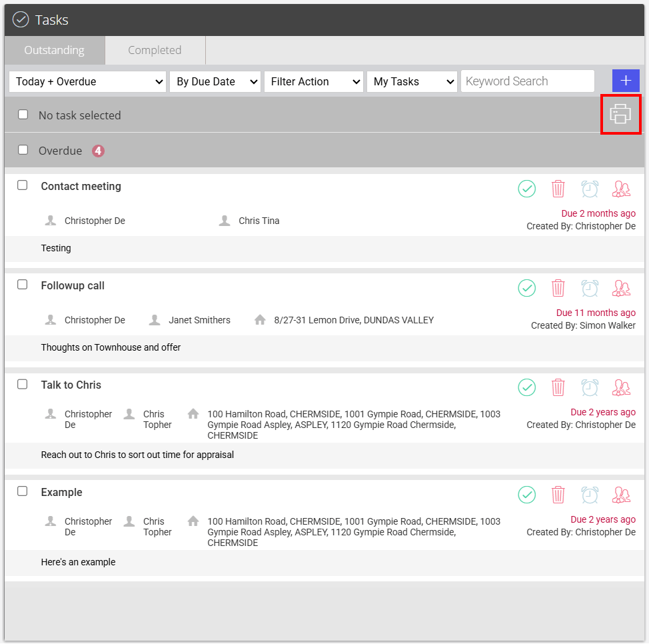Tick the Contact meeting checkbox
This screenshot has height=644, width=649.
(x=23, y=185)
